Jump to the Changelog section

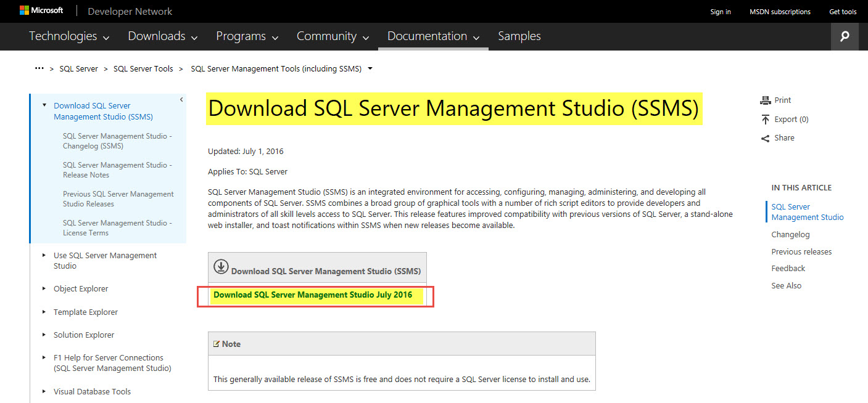[790, 235]
